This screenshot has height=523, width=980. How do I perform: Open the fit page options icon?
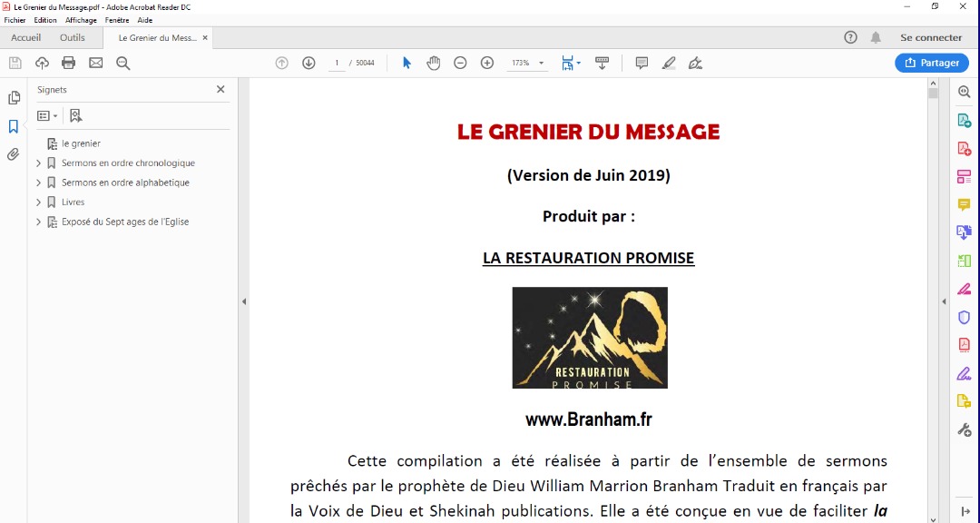[x=571, y=63]
